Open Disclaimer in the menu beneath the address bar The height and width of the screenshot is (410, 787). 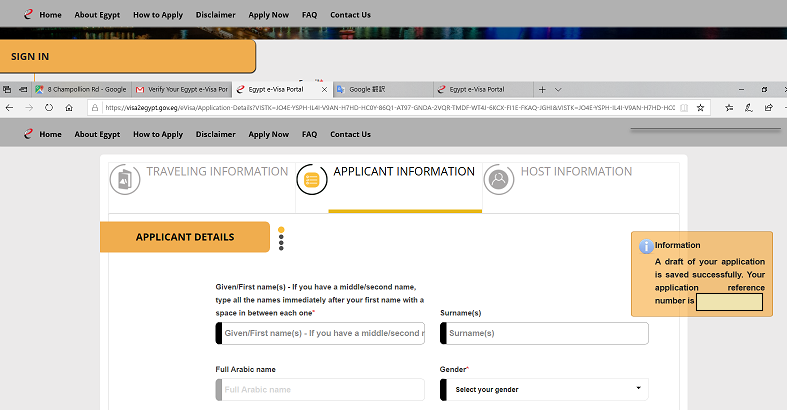[216, 134]
